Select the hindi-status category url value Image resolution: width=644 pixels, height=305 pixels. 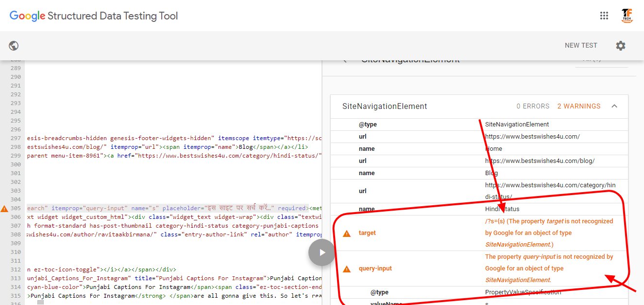click(550, 191)
